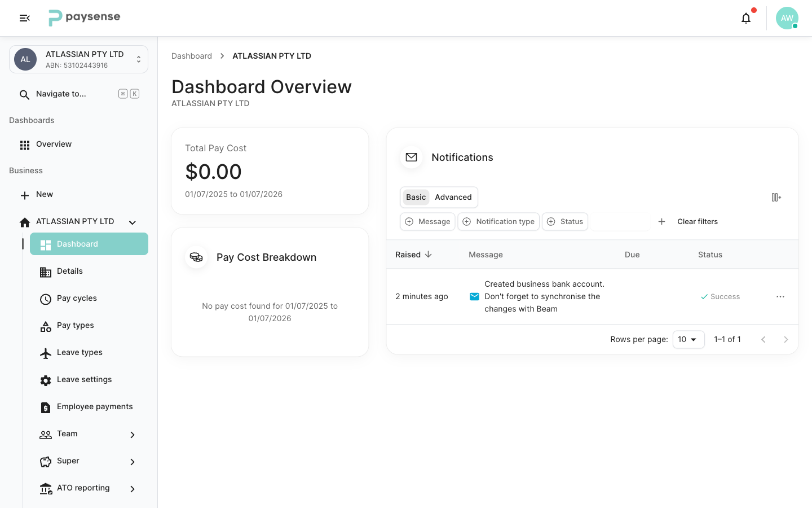Expand the ATO reporting submenu arrow
This screenshot has height=508, width=812.
click(133, 489)
